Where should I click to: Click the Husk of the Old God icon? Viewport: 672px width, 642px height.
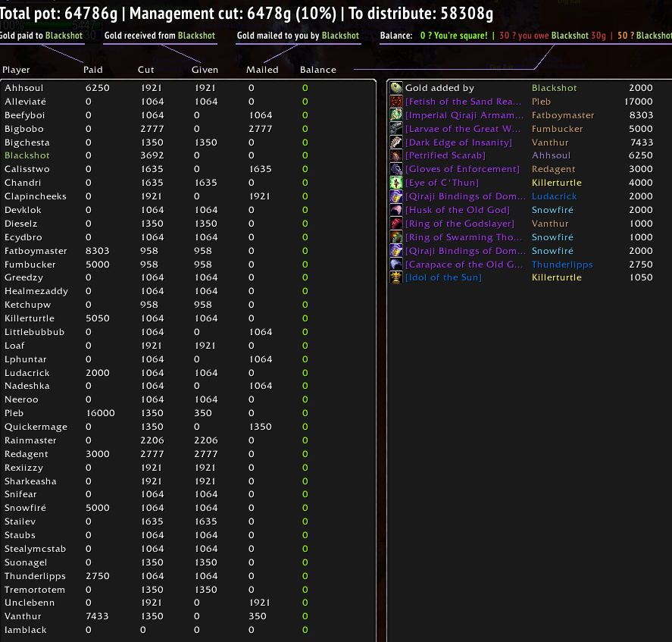pos(396,210)
